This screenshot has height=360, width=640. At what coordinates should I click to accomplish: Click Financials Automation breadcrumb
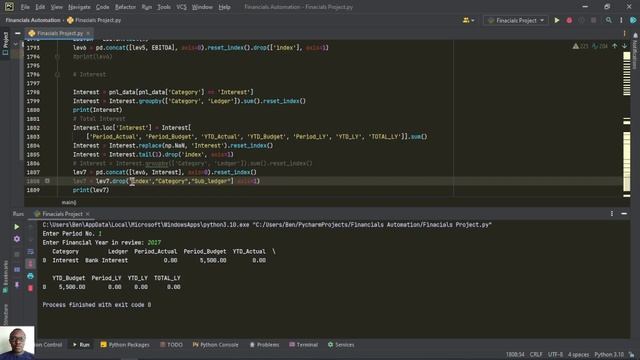click(33, 20)
